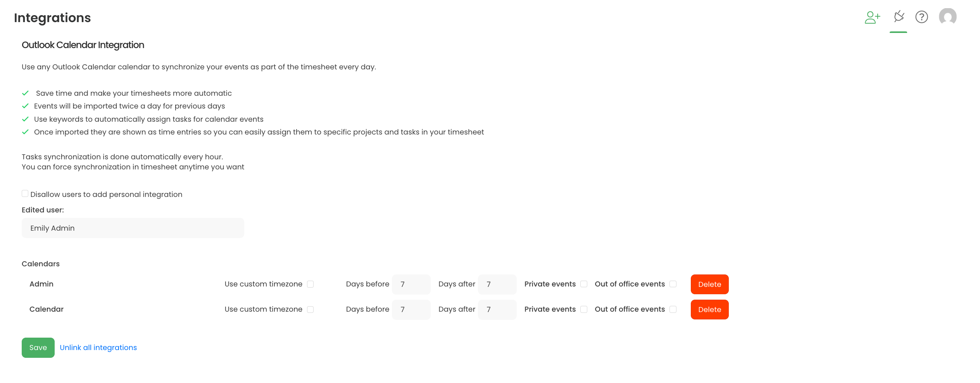Enable Out of office events for Admin
Viewport: 980px width, 383px height.
click(673, 284)
